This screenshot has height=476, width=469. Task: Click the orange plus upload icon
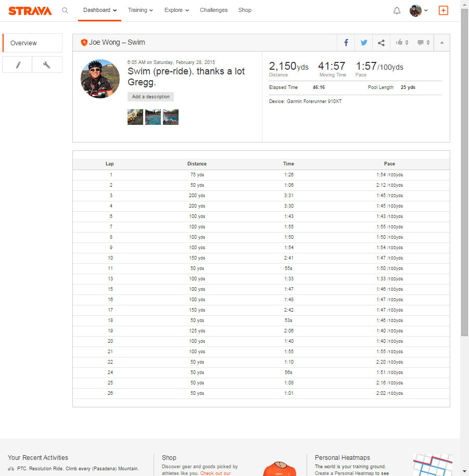[443, 10]
